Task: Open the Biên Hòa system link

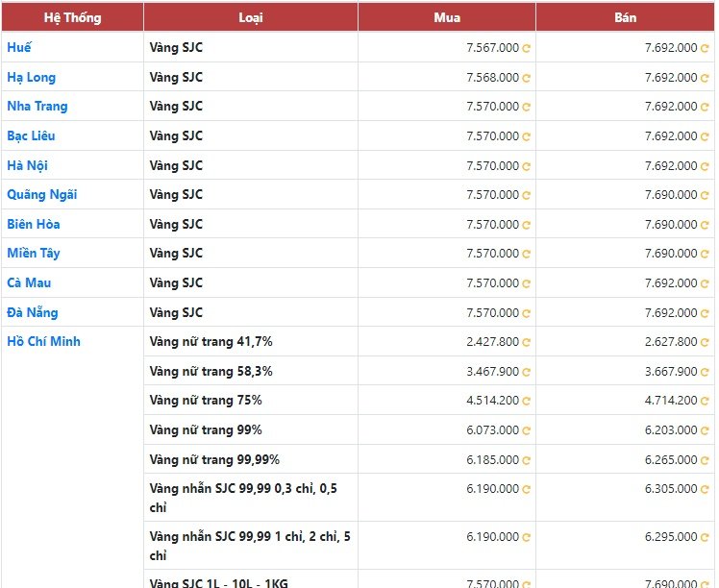Action: (33, 224)
